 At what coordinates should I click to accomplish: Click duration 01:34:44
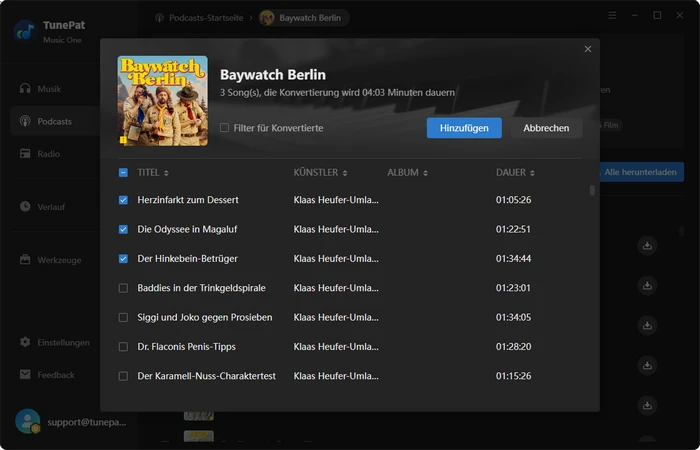pos(513,258)
